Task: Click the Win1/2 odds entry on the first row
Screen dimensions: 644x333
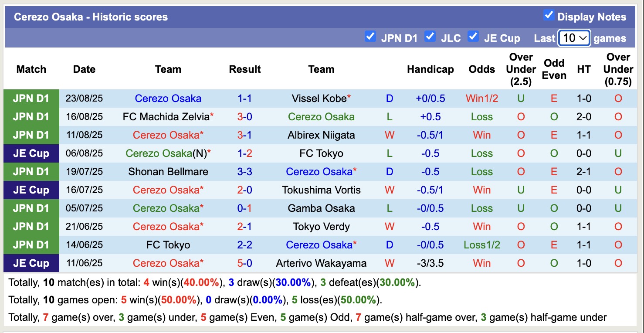Action: coord(481,99)
